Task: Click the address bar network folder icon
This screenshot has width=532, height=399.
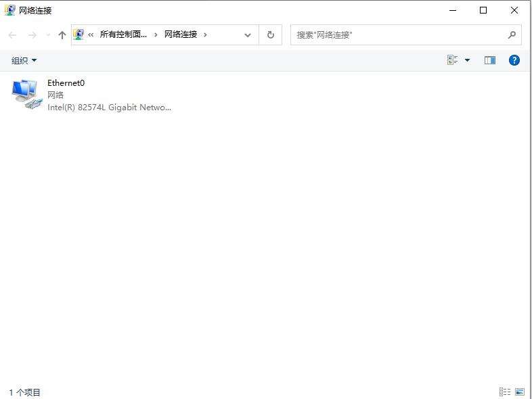Action: [x=79, y=34]
